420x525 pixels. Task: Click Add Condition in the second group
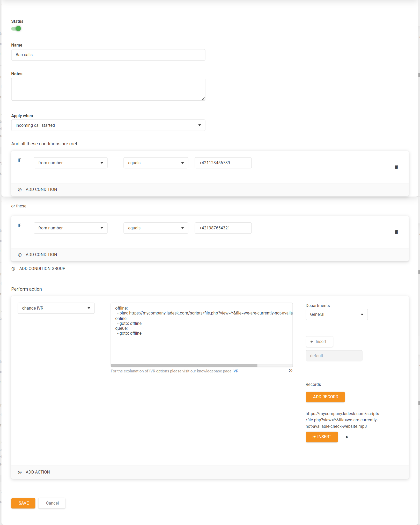pos(41,255)
